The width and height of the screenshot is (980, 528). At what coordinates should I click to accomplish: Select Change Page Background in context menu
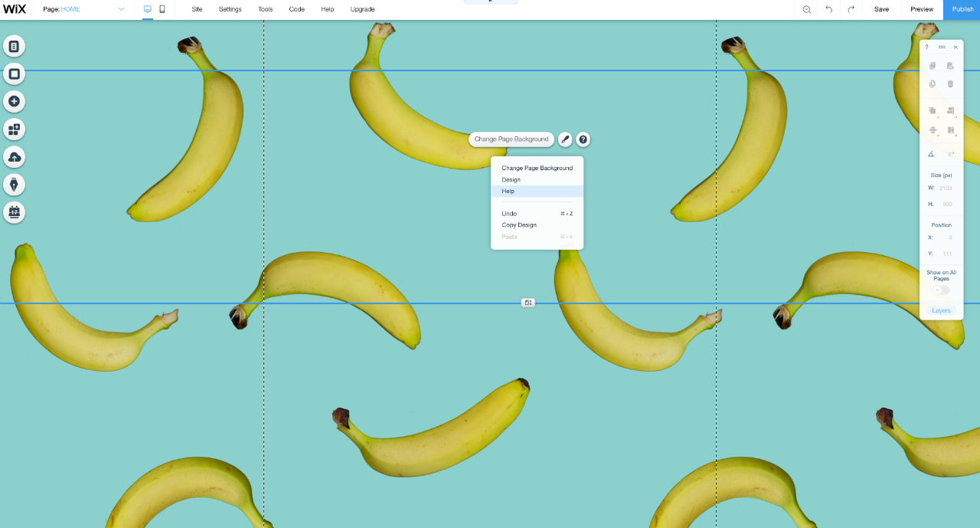pyautogui.click(x=537, y=168)
